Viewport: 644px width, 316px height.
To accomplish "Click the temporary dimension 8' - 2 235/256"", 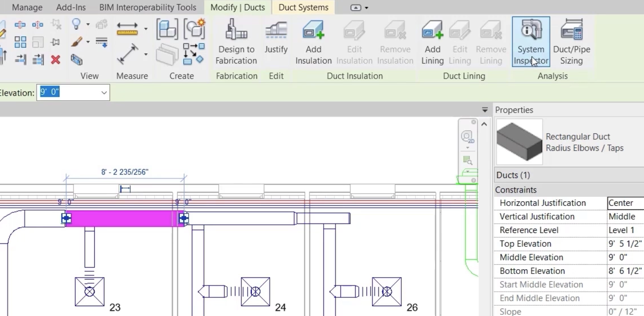I will point(125,172).
